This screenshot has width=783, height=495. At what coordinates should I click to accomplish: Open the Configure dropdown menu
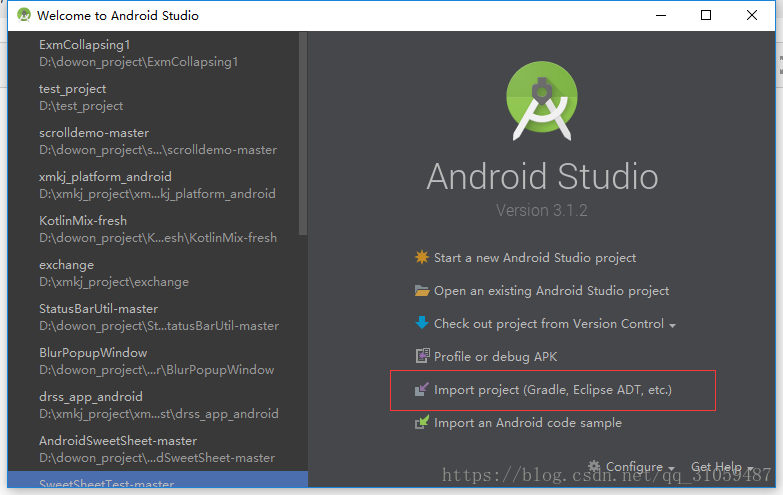[640, 467]
